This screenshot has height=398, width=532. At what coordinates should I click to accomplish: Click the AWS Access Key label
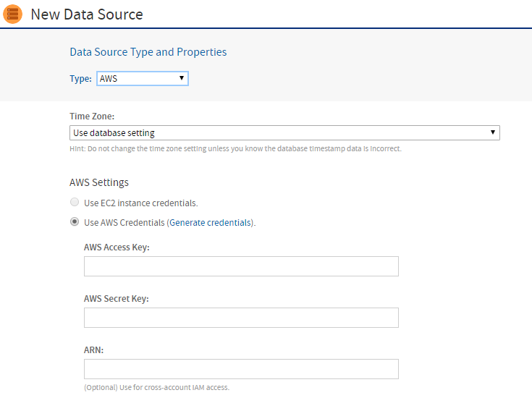pyautogui.click(x=117, y=247)
